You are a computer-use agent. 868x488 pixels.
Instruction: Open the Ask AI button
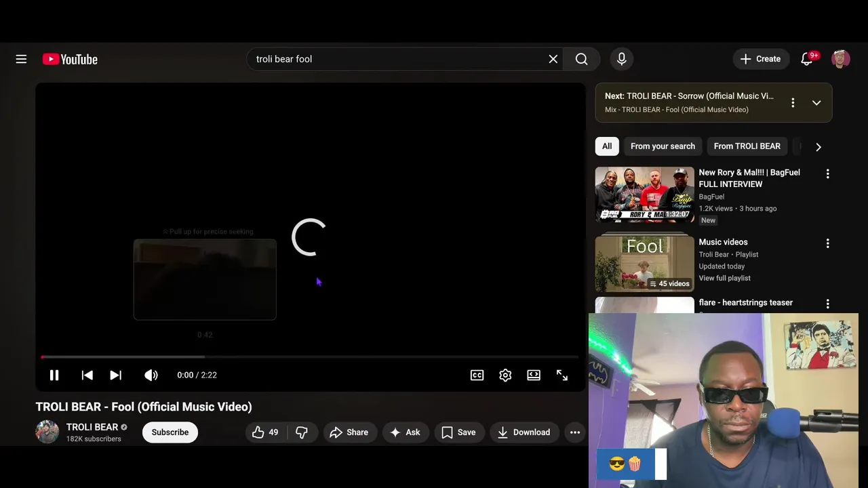pos(406,432)
